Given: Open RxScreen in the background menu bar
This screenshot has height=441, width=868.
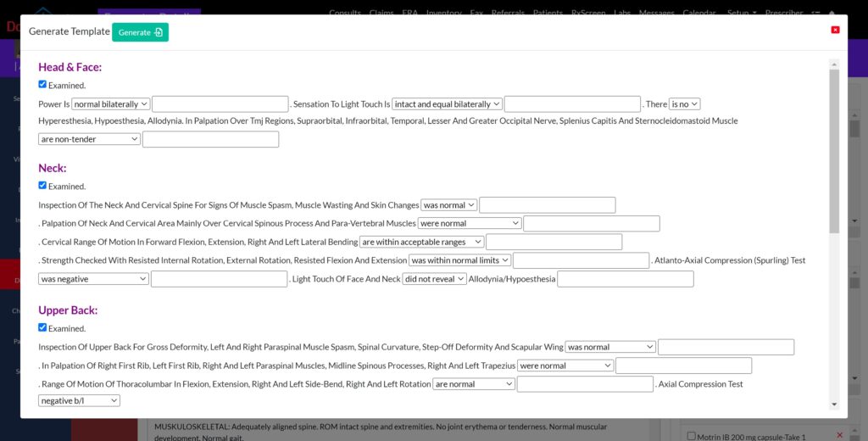Looking at the screenshot, I should click(588, 12).
